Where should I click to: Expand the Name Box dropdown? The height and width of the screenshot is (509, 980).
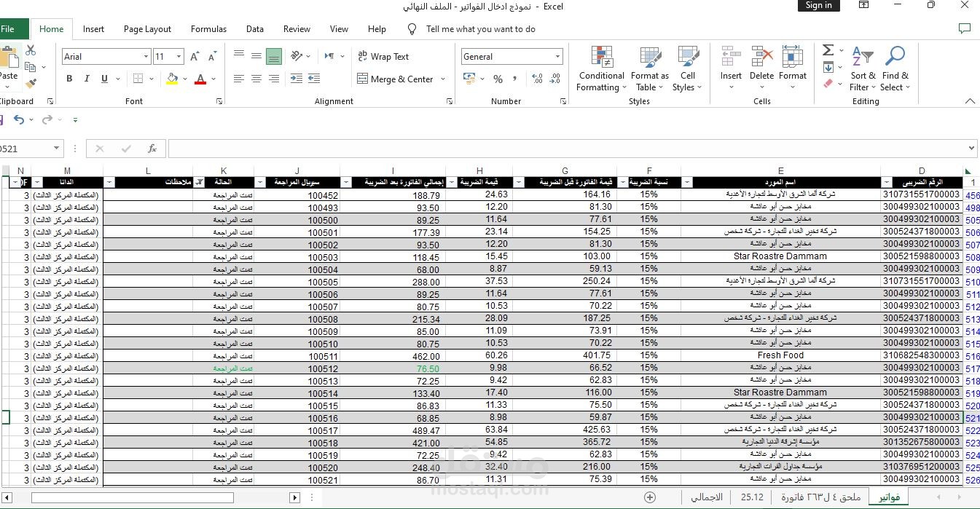pos(57,149)
